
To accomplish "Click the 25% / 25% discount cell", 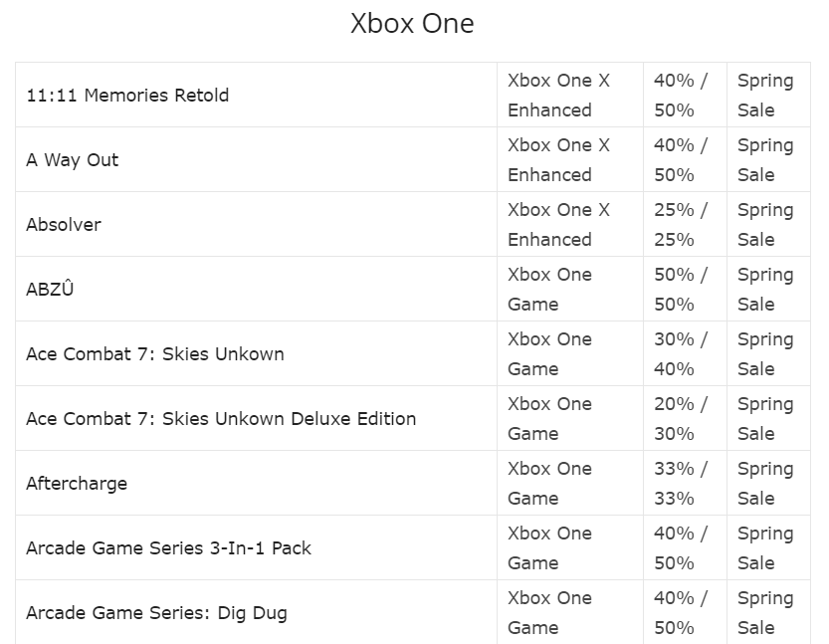I will pos(681,225).
